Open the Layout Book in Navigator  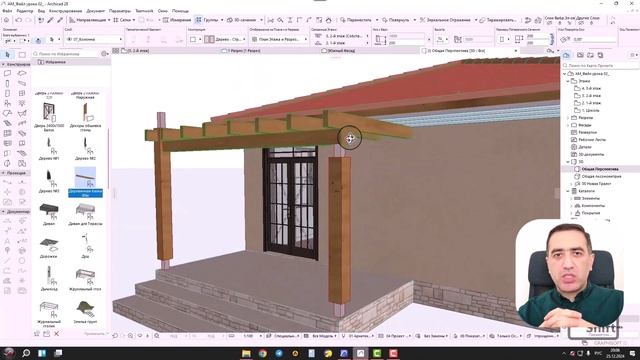point(590,55)
